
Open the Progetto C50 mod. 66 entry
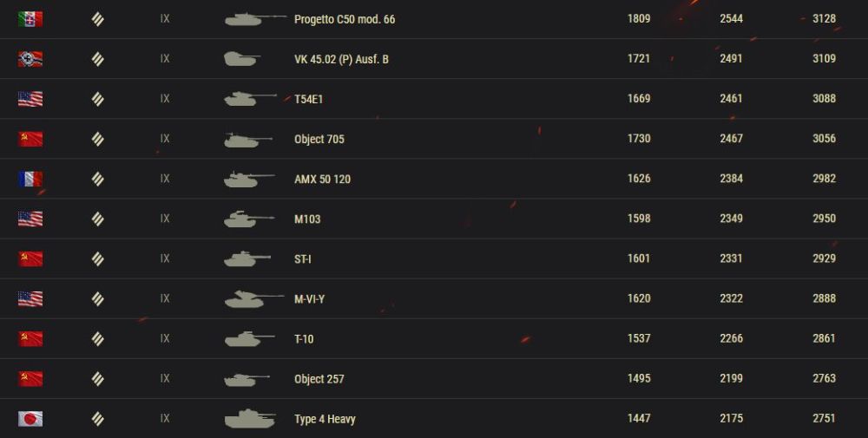[345, 19]
